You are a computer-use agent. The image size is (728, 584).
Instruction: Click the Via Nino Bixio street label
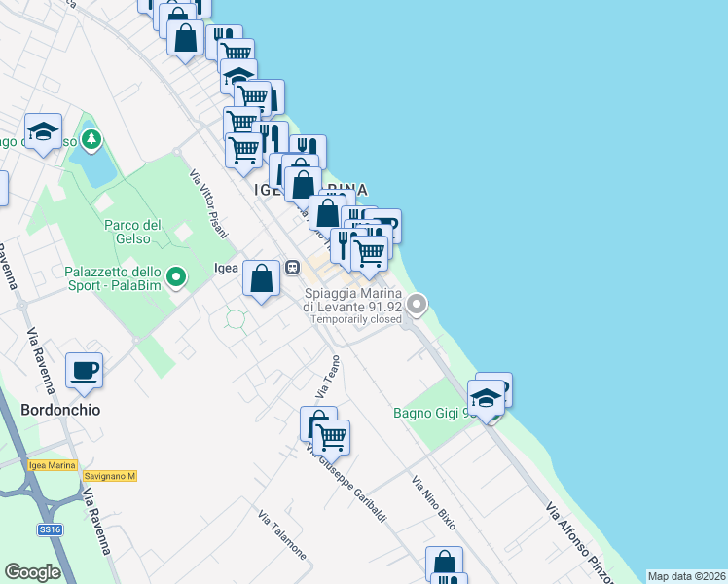(x=434, y=502)
